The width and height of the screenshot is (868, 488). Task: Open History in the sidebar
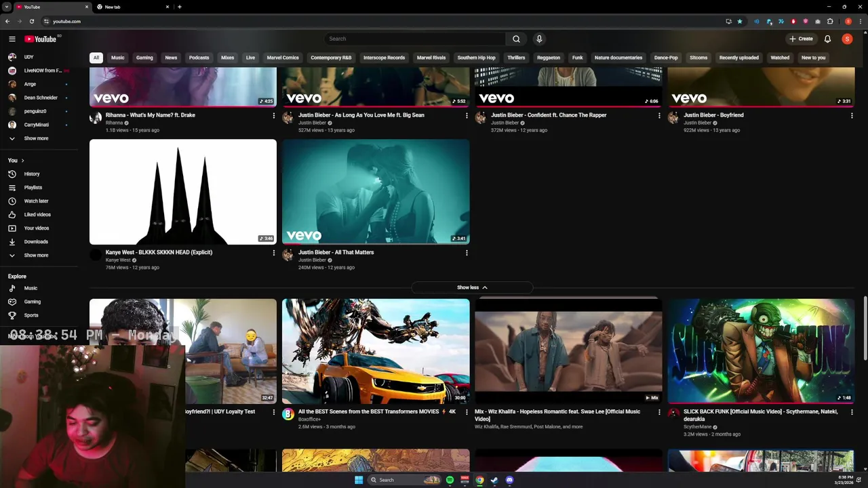tap(41, 174)
